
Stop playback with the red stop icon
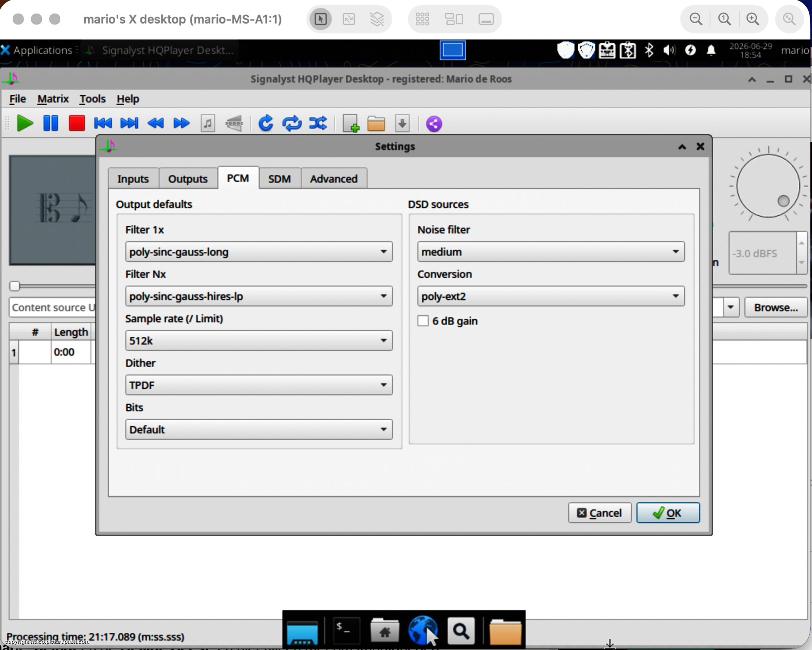point(77,123)
